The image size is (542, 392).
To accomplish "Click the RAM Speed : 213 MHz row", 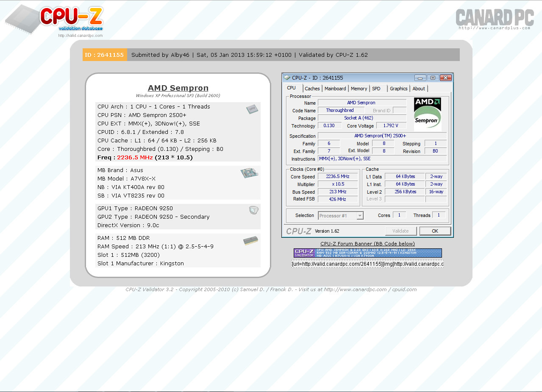I will [x=178, y=246].
